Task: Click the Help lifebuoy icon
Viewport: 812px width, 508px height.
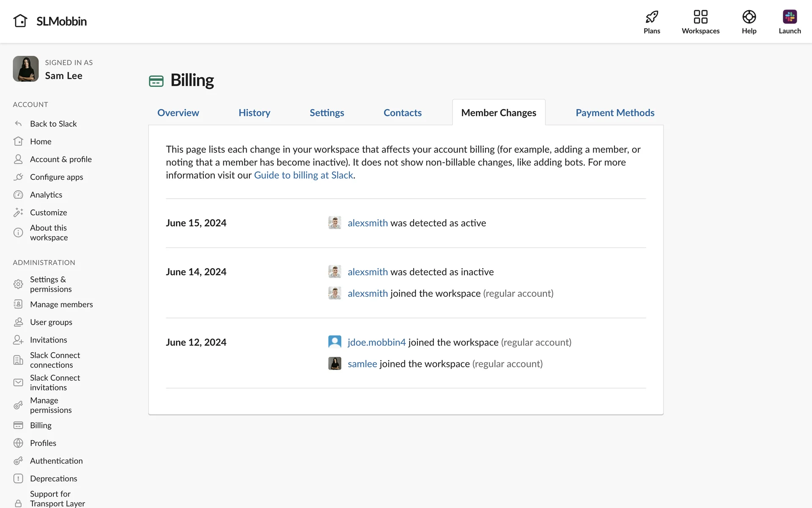Action: coord(749,17)
